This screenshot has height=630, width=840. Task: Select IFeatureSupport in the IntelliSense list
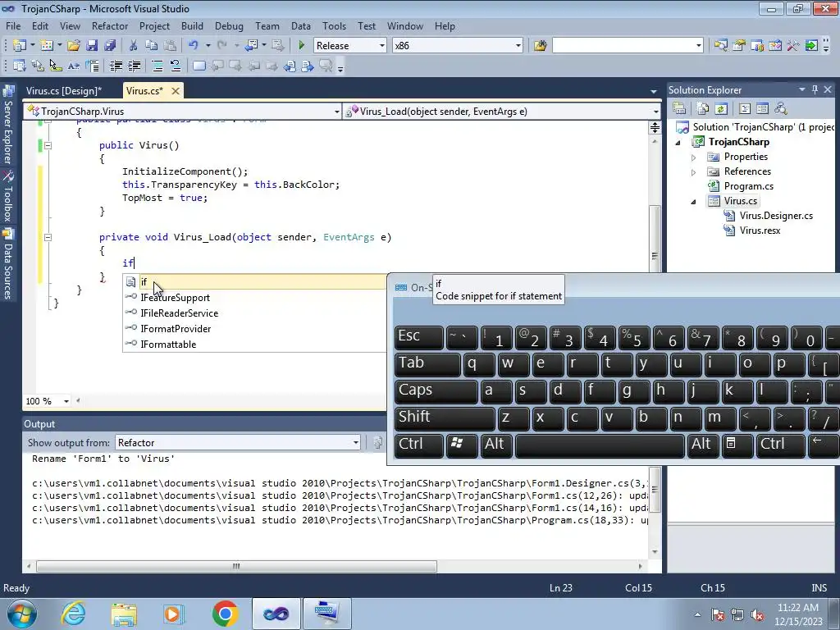(x=254, y=297)
